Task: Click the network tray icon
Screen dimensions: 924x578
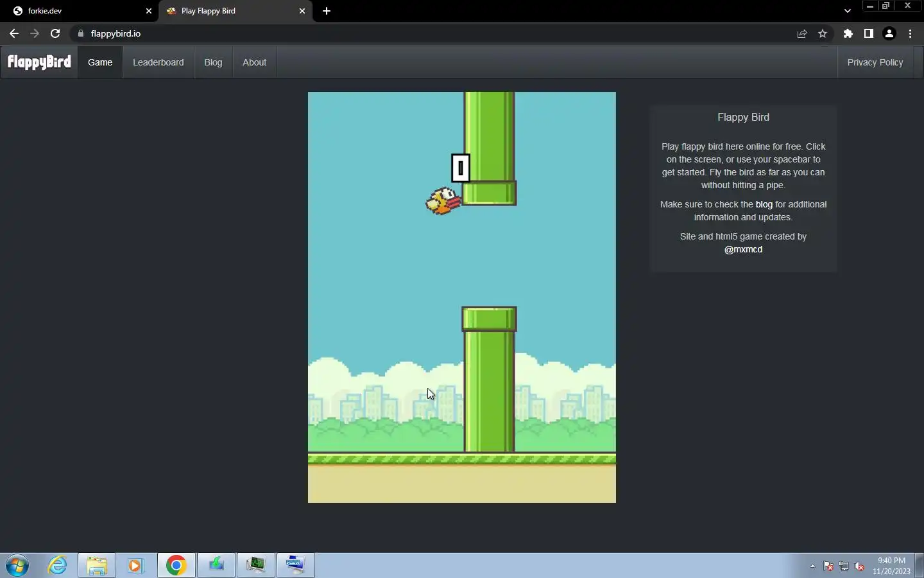Action: (x=844, y=566)
